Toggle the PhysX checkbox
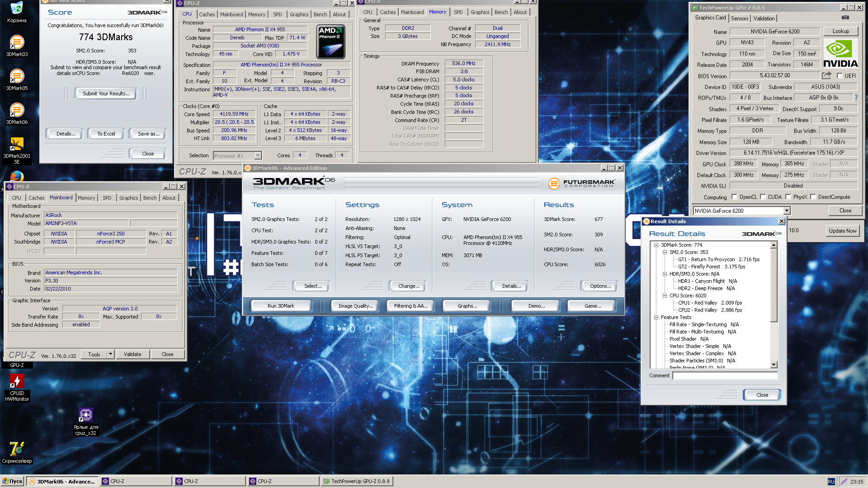This screenshot has width=868, height=488. coord(788,197)
